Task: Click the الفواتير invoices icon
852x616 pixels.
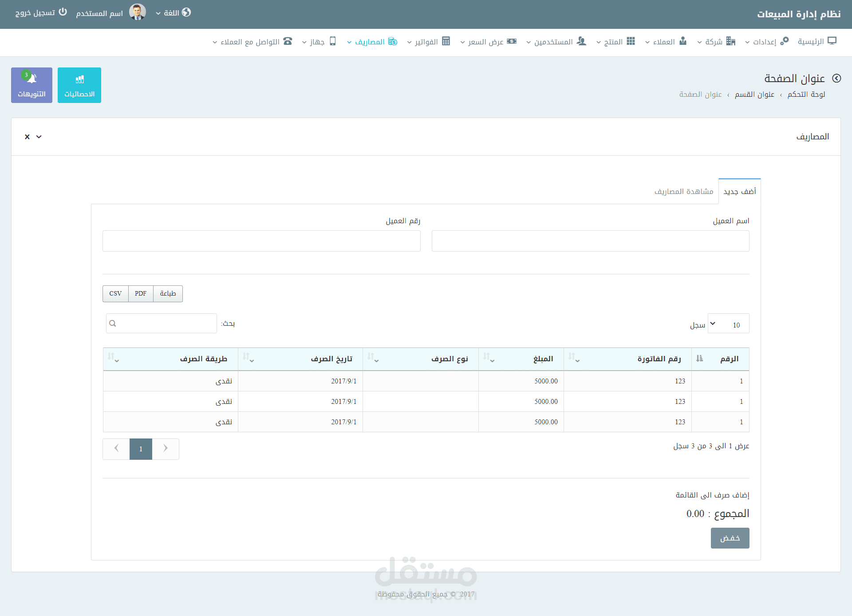Action: (446, 41)
